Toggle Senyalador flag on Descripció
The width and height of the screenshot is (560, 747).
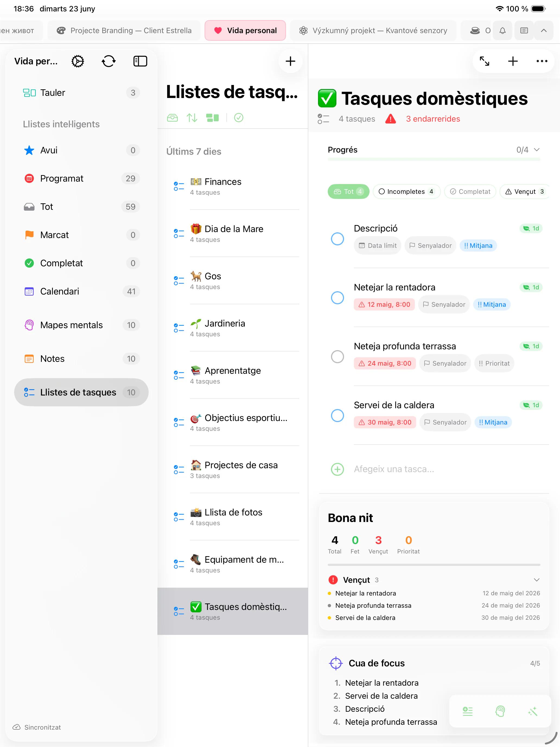(430, 245)
